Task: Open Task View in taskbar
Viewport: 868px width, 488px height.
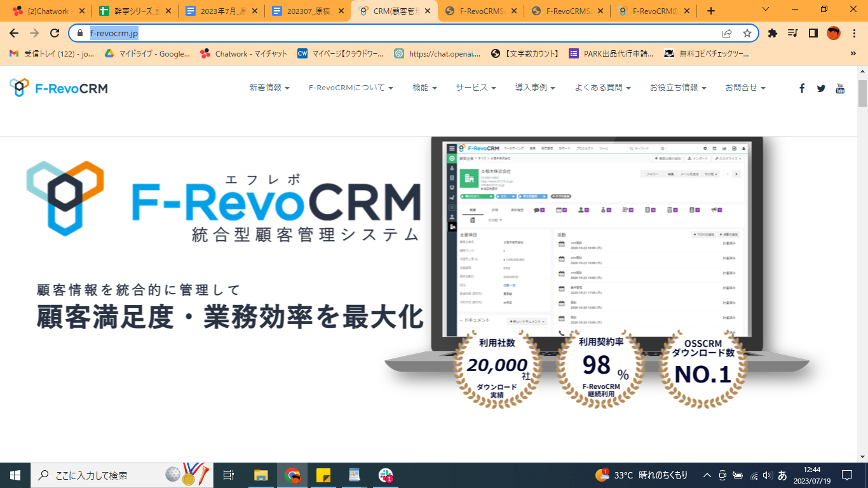Action: click(x=229, y=475)
